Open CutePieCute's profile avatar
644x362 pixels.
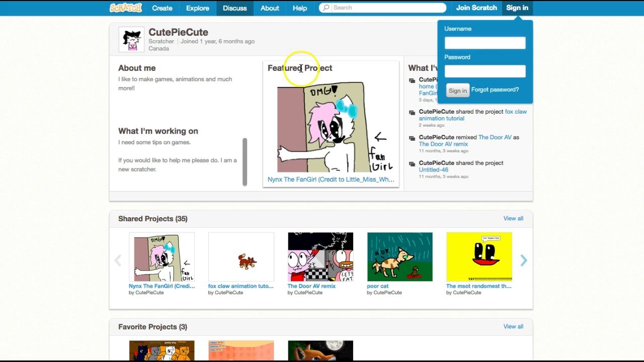tap(131, 39)
